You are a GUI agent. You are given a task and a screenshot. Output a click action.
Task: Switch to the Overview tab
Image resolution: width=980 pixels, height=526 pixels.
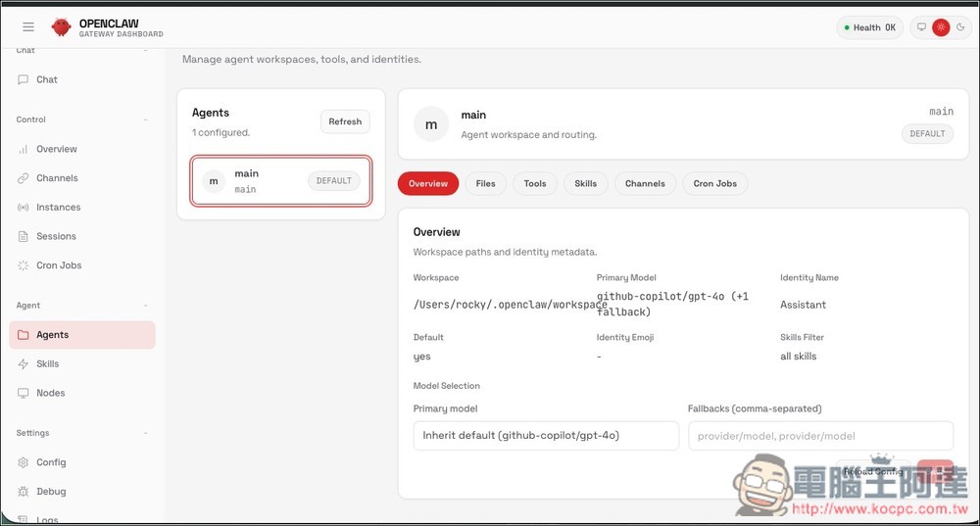[428, 184]
